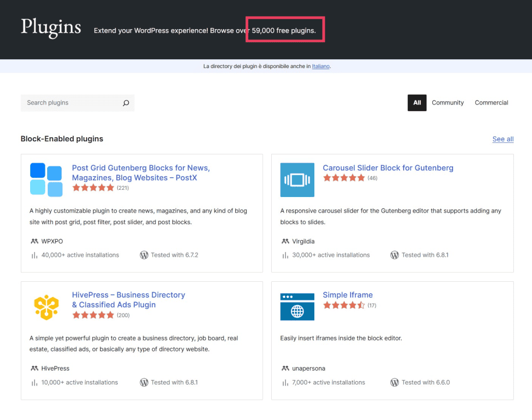Click the Block-Enabled plugins heading

(x=62, y=139)
